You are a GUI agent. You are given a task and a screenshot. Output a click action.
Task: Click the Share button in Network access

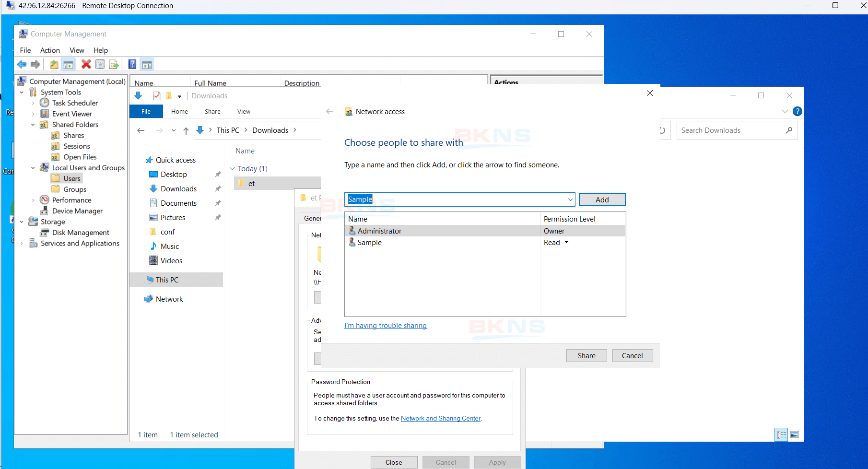586,356
